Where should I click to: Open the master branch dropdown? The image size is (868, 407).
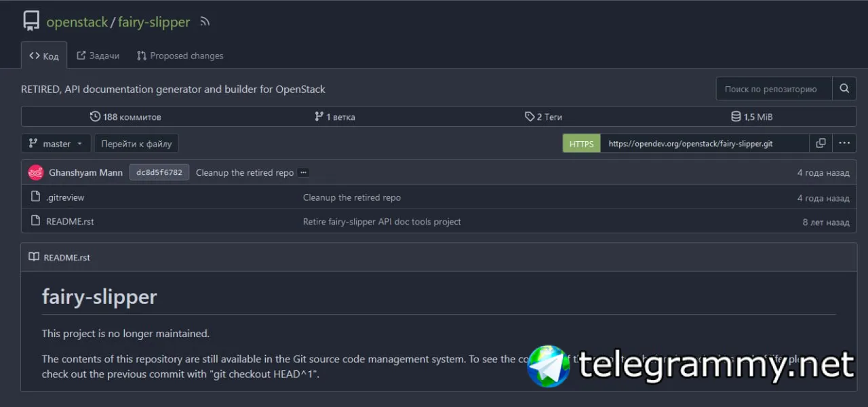(56, 144)
